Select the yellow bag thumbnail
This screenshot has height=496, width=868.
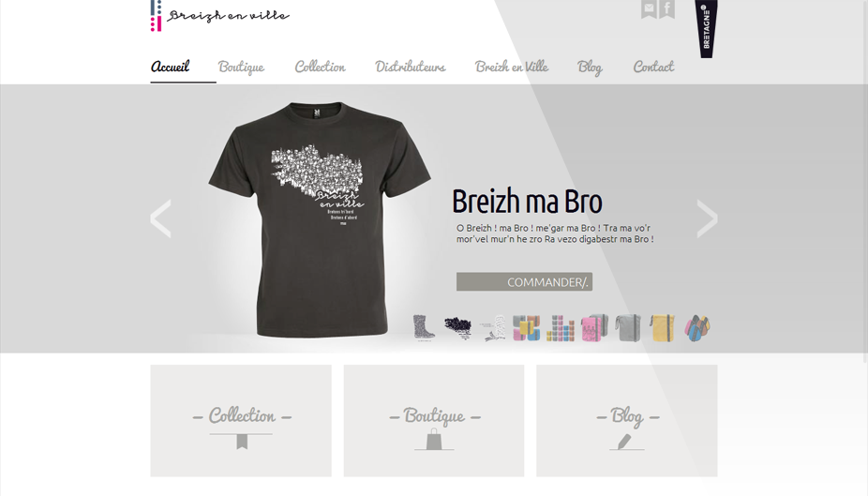point(663,327)
